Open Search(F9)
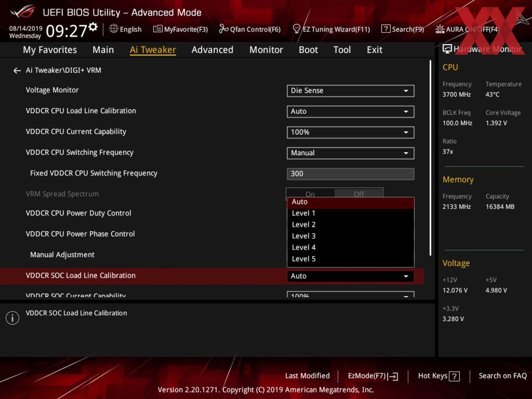The width and height of the screenshot is (532, 399). coord(403,29)
